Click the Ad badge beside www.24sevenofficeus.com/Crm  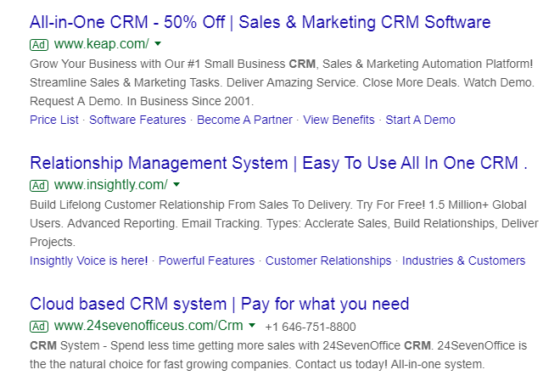point(39,326)
